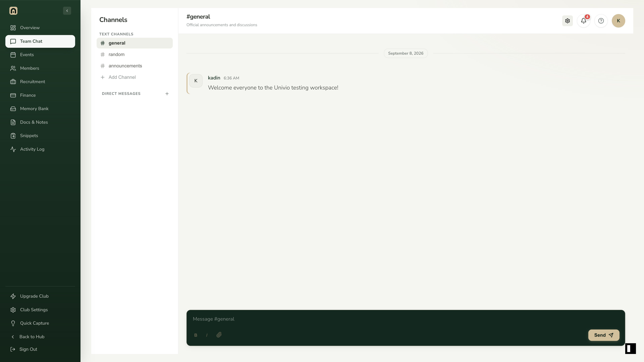
Task: Open the K user profile avatar
Action: tap(618, 21)
